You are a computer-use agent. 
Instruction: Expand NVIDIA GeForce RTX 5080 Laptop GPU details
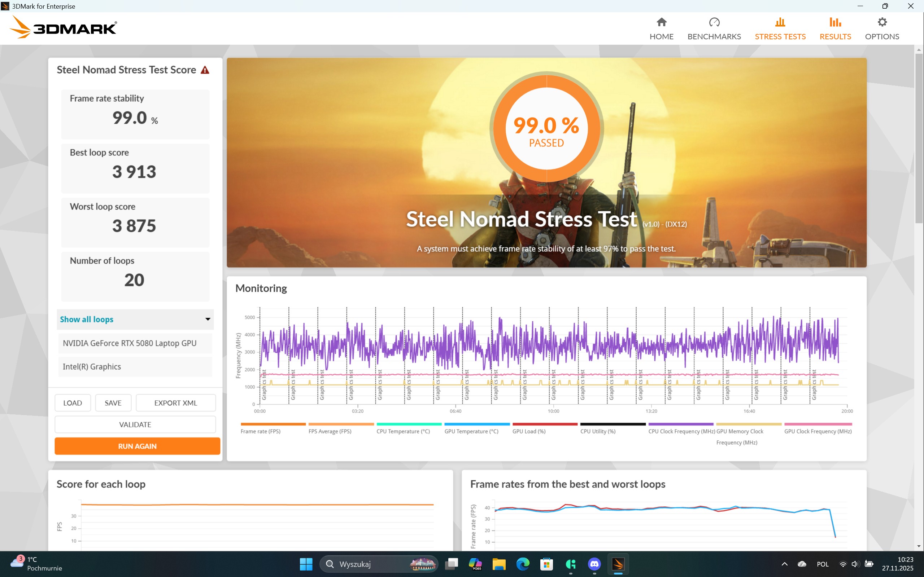coord(135,343)
